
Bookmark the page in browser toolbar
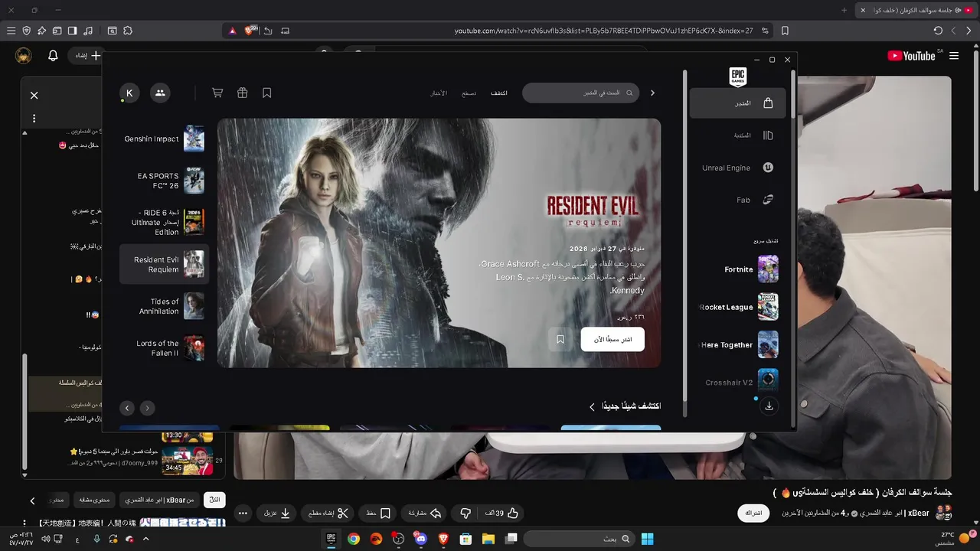785,31
